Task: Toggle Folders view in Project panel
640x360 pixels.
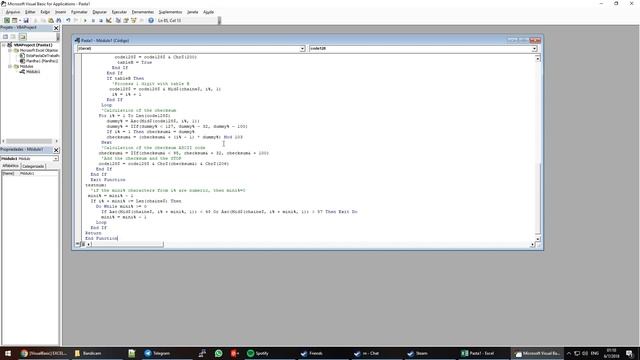Action: click(x=22, y=37)
